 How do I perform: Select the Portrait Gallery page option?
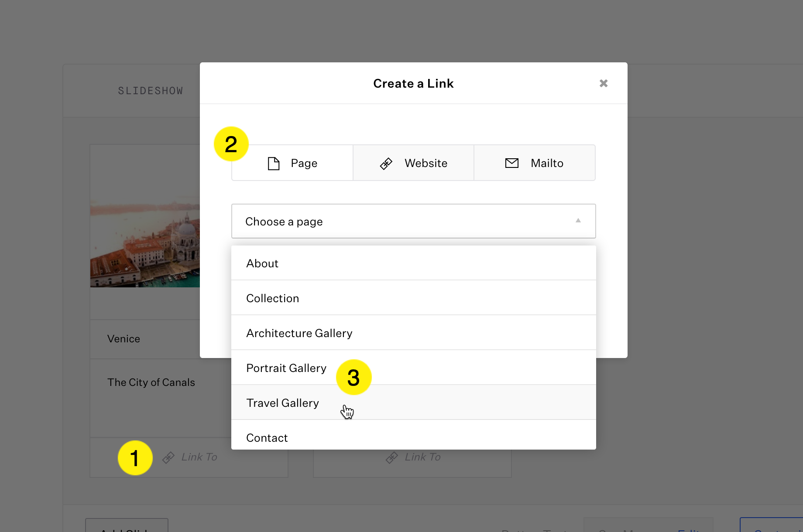click(286, 368)
